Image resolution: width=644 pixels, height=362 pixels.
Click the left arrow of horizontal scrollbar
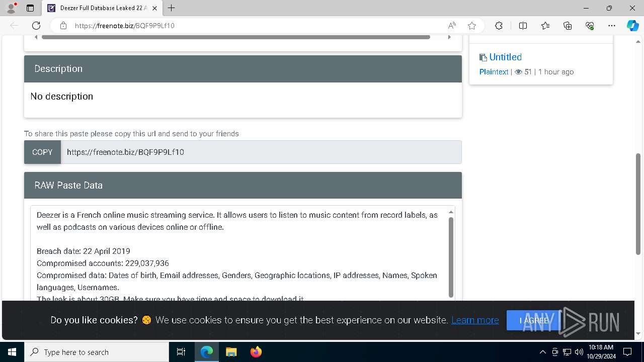pos(36,37)
